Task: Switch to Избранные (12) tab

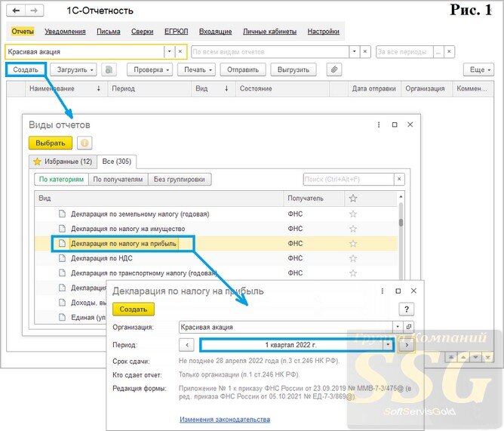Action: point(63,162)
